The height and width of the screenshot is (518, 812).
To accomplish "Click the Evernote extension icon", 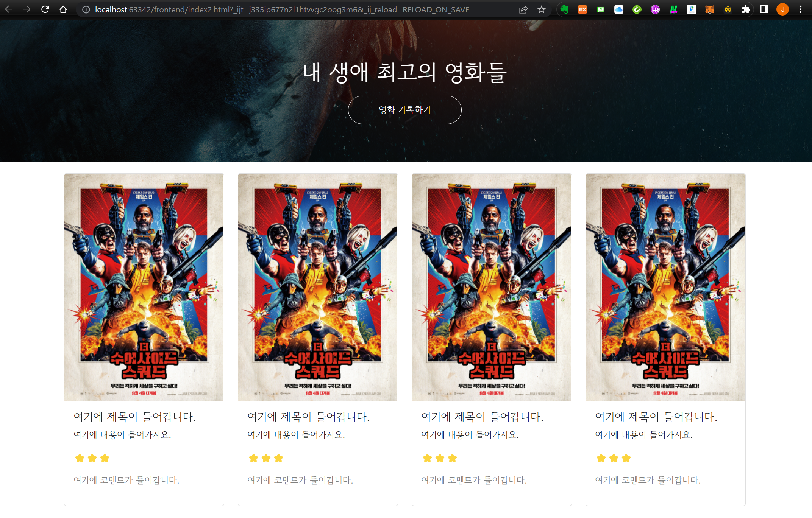I will click(564, 9).
